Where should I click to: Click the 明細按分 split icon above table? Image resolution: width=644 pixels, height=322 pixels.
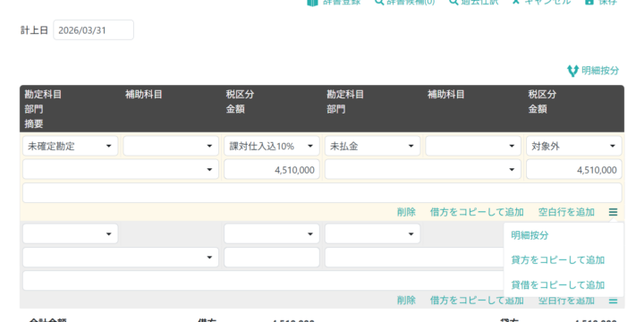(572, 71)
